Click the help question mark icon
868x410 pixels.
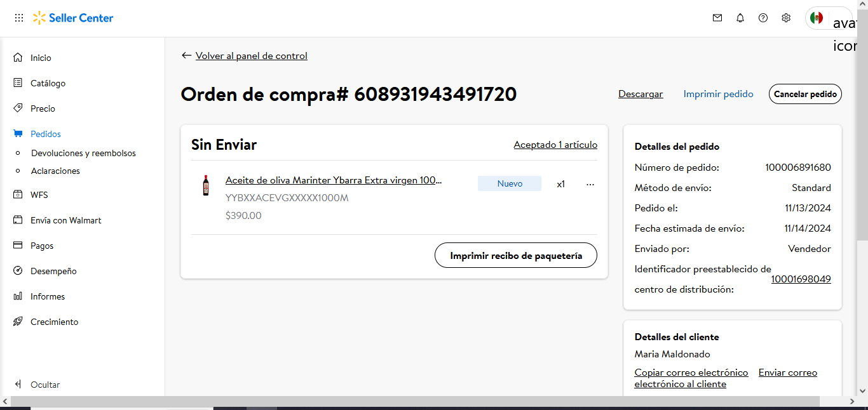tap(763, 18)
